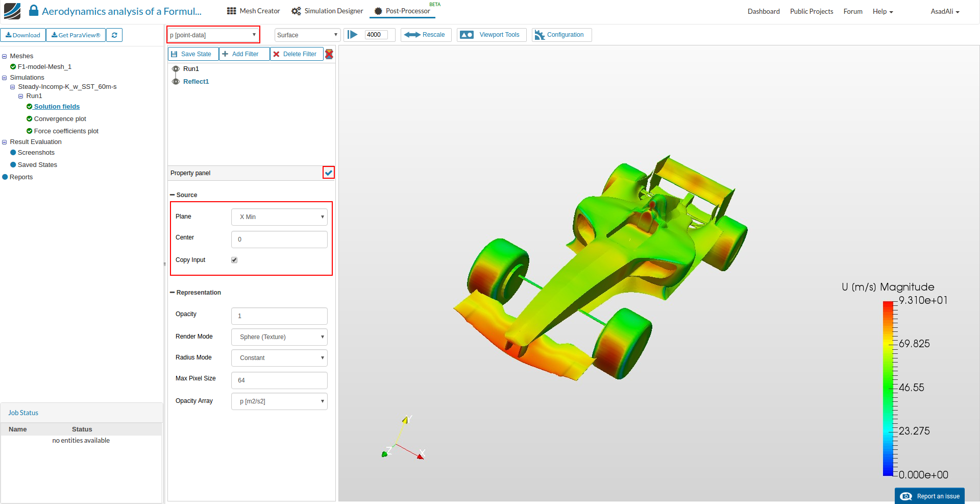Switch to the Simulation Designer tab
The image size is (980, 504).
[327, 11]
